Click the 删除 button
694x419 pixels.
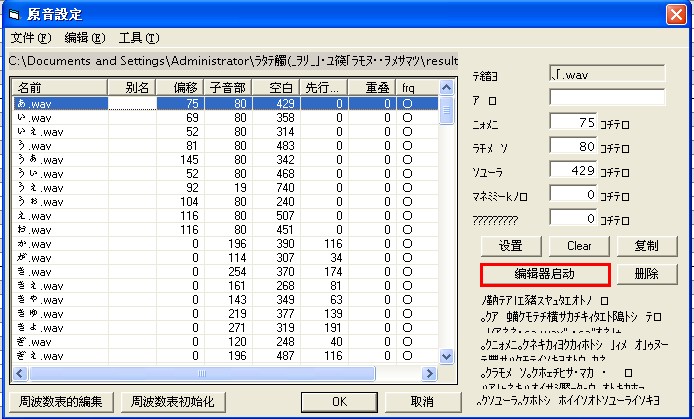tap(647, 274)
